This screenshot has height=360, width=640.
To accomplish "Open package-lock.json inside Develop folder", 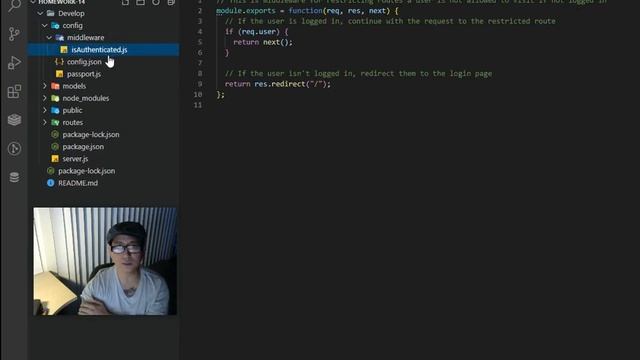I will (91, 135).
